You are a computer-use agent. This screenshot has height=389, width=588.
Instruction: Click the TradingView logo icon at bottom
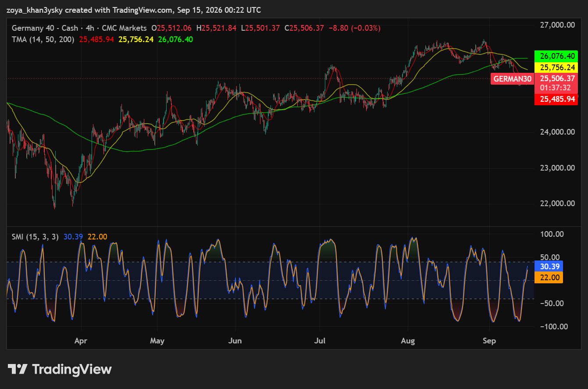[18, 369]
